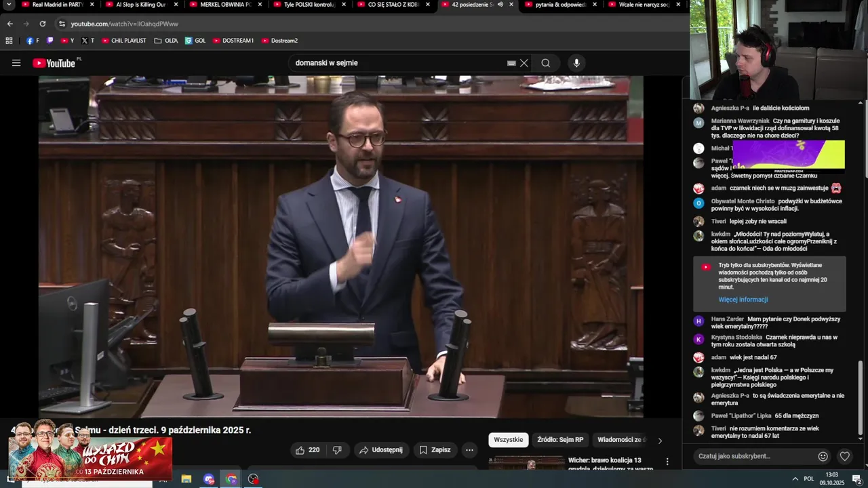Viewport: 868px width, 488px height.
Task: Open more actions ellipsis under the video
Action: click(469, 450)
